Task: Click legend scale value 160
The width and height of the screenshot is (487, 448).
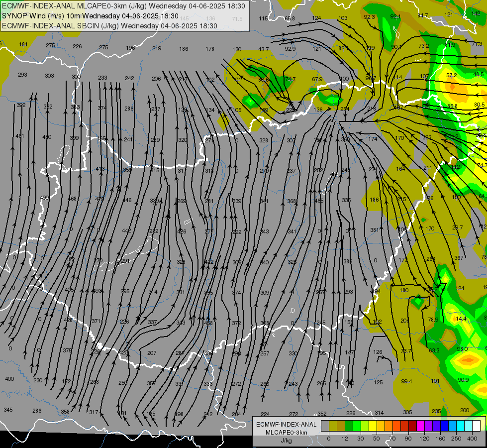Action: click(440, 439)
